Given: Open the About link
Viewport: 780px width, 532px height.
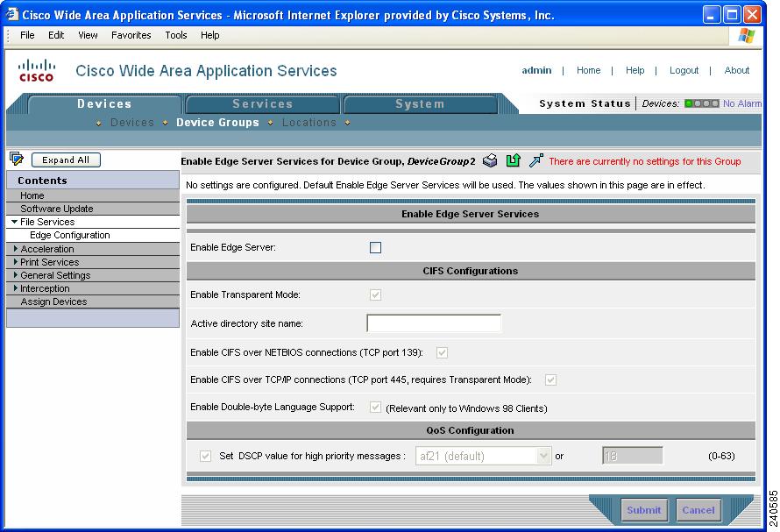Looking at the screenshot, I should click(x=737, y=70).
